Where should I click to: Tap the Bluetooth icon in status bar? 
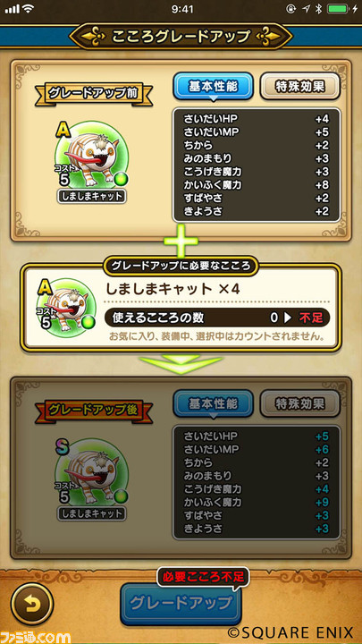point(318,9)
